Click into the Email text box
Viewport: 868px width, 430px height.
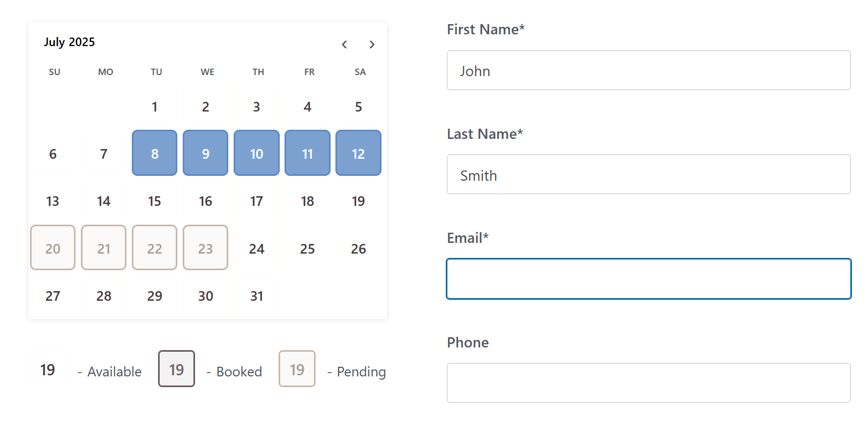(x=648, y=279)
